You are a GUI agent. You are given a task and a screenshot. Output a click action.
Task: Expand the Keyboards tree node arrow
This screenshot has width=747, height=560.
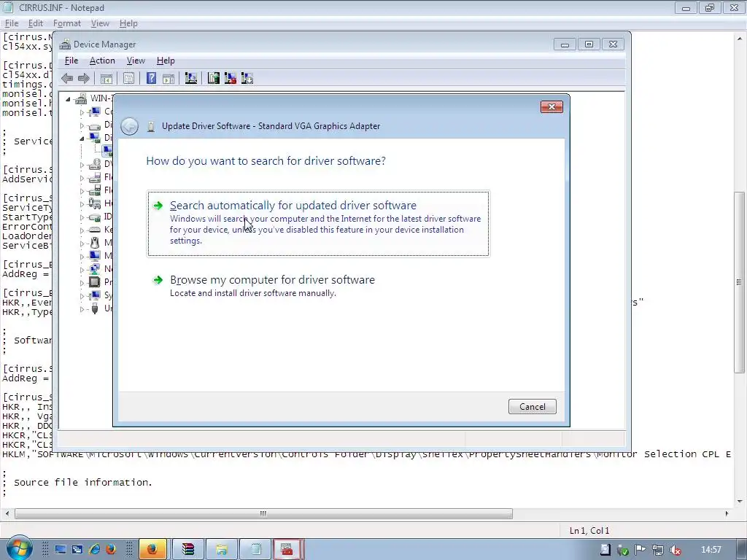(x=82, y=230)
